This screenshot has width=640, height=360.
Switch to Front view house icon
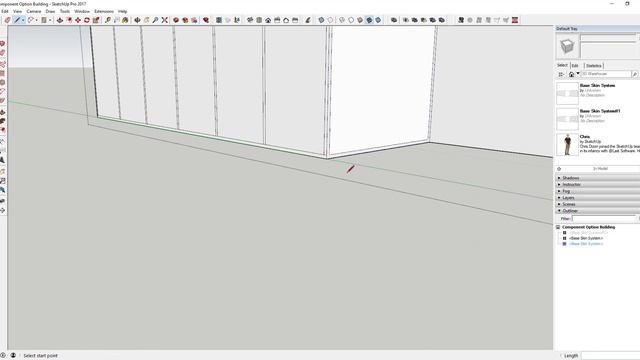[x=268, y=20]
